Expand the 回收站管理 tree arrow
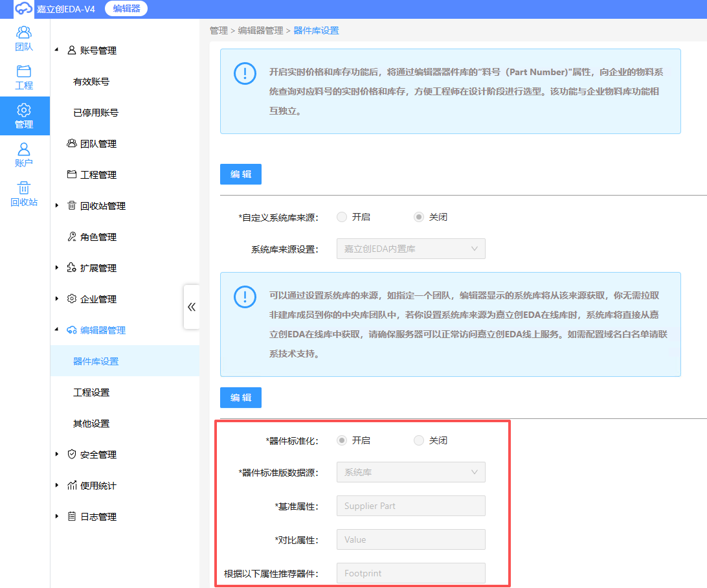 [x=57, y=205]
